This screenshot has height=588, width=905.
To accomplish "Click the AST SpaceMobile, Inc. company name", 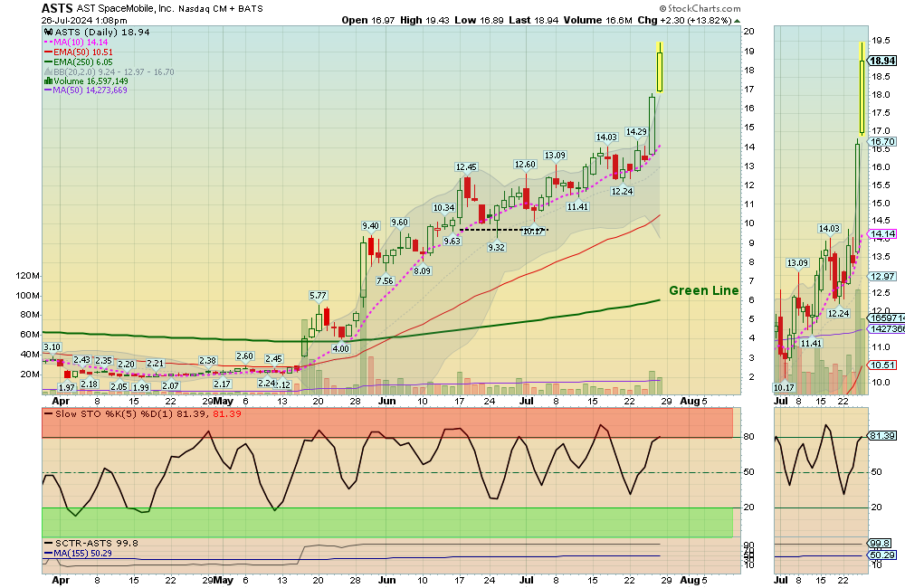I will click(125, 9).
